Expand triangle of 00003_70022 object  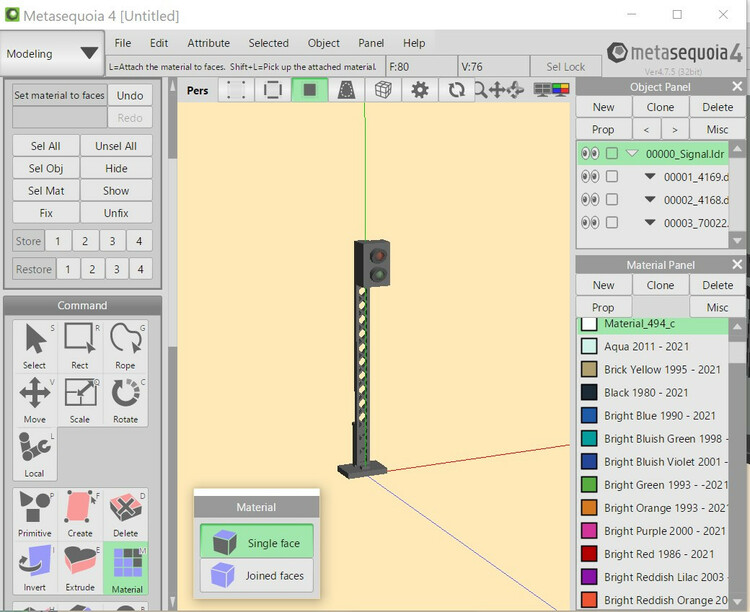650,222
